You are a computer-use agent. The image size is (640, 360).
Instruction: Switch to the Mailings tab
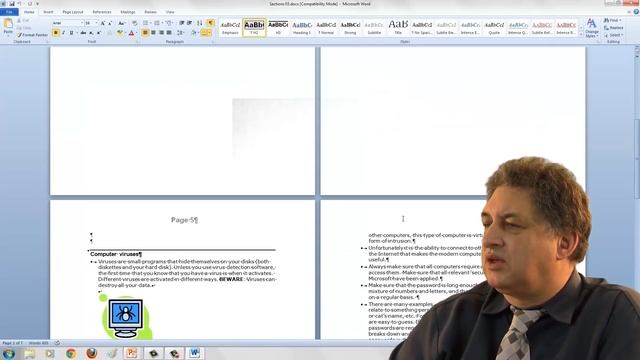tap(127, 12)
